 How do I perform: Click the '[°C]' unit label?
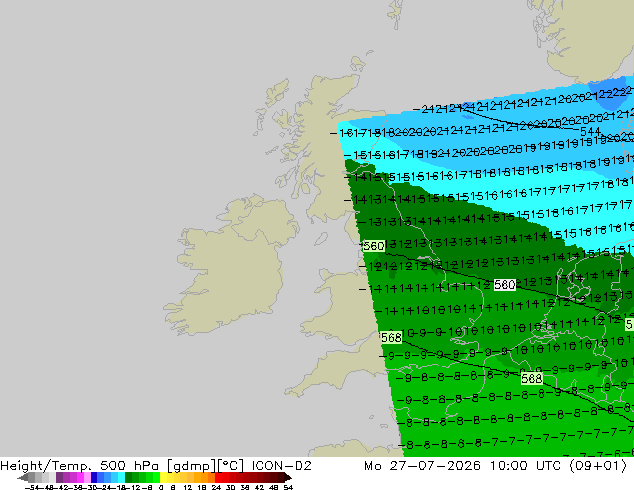(x=231, y=466)
